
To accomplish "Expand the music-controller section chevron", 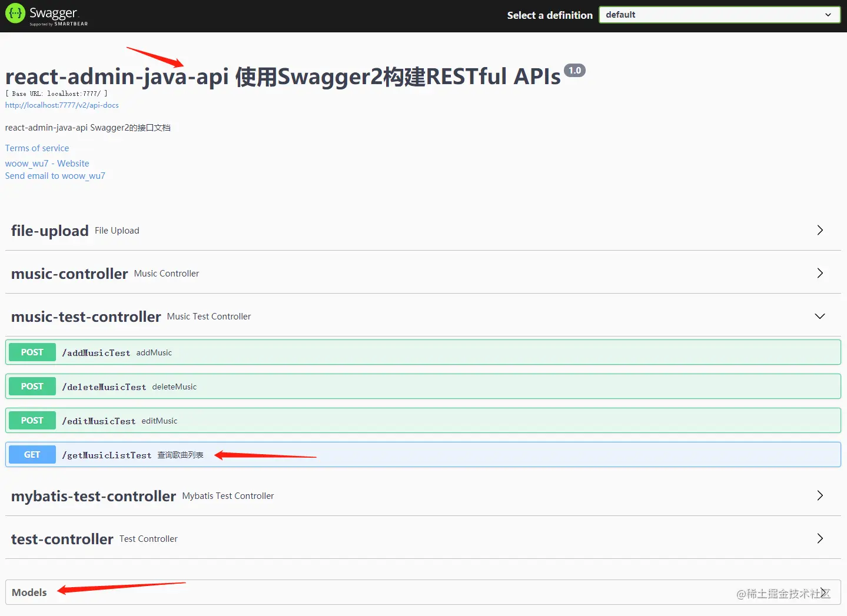I will [820, 273].
